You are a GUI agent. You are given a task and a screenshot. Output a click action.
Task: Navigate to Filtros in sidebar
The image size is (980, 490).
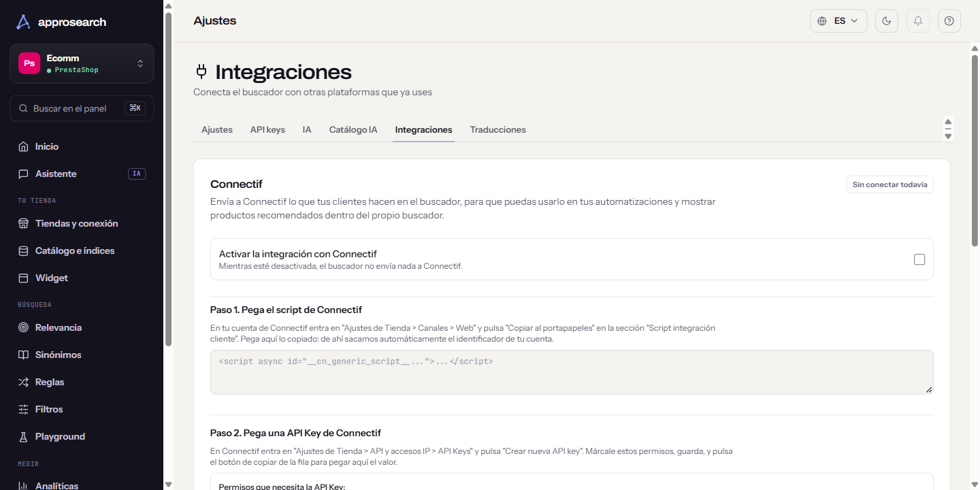(x=82, y=409)
